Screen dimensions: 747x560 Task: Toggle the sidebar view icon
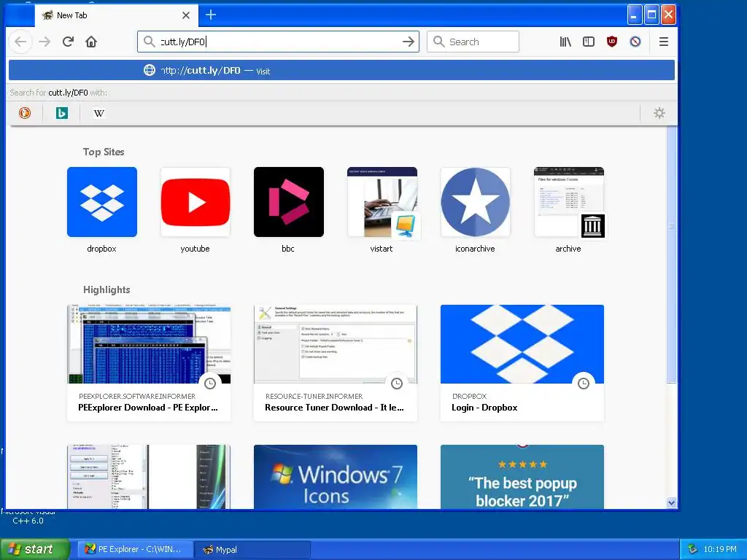pos(589,42)
